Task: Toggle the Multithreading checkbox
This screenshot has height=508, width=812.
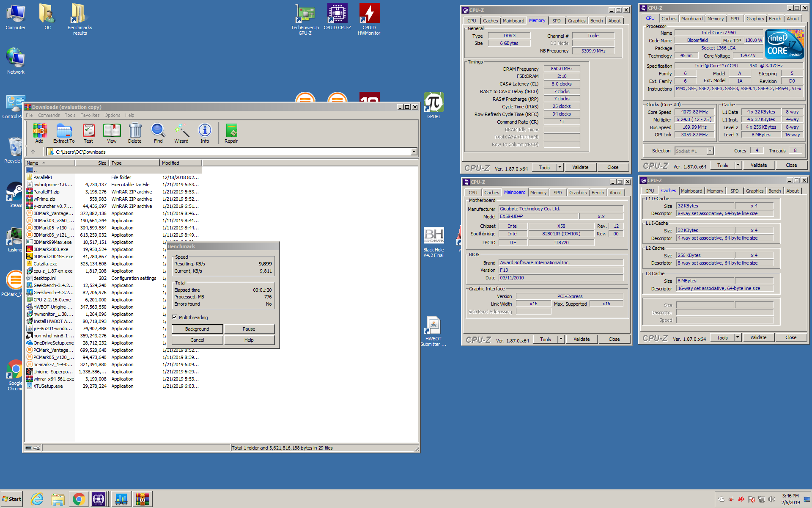Action: click(x=174, y=317)
